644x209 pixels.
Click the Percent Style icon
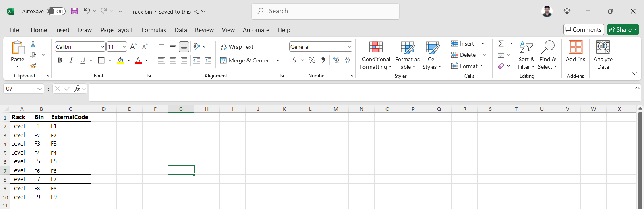(x=312, y=60)
